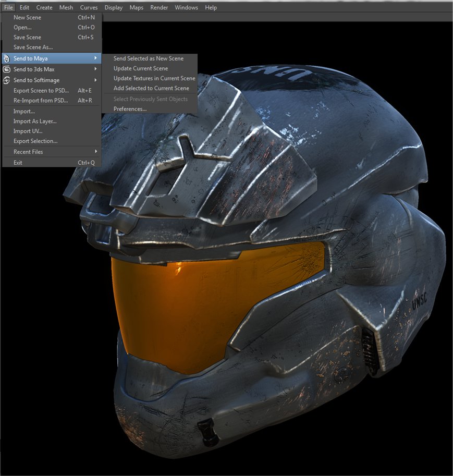Select Import UV... entry
The image size is (453, 476).
coord(52,131)
